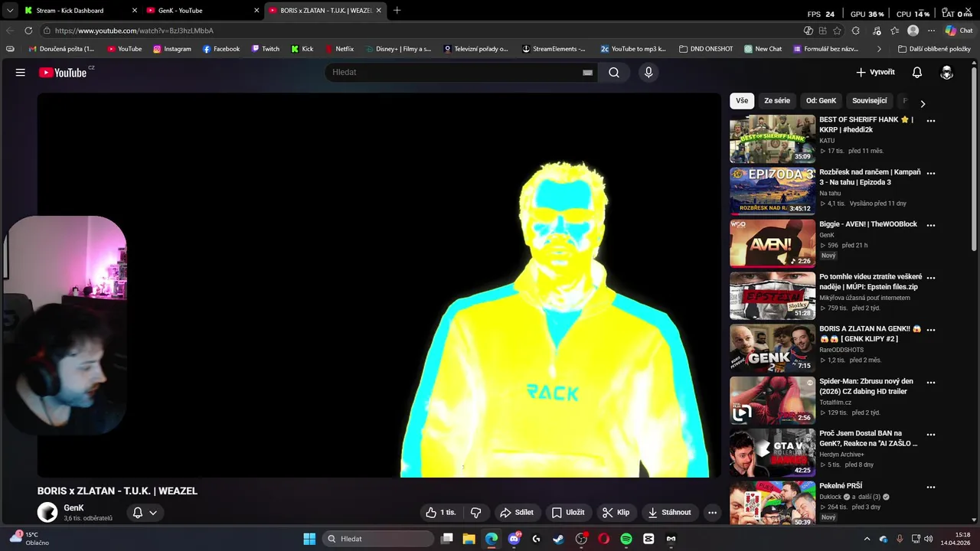
Task: Click the Vytvořit create button
Action: 875,73
